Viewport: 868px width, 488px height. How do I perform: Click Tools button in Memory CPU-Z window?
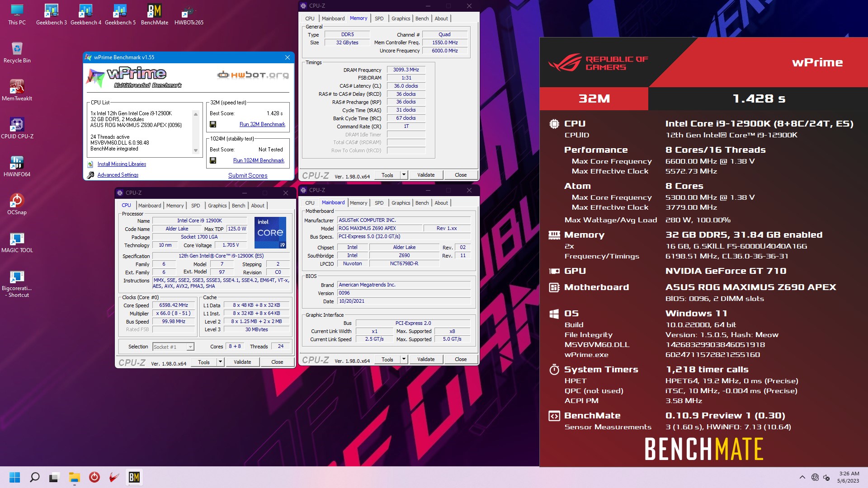coord(387,175)
